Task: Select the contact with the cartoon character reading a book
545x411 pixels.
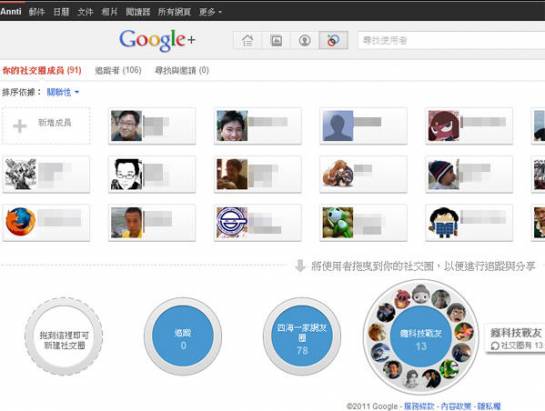Action: click(x=469, y=223)
